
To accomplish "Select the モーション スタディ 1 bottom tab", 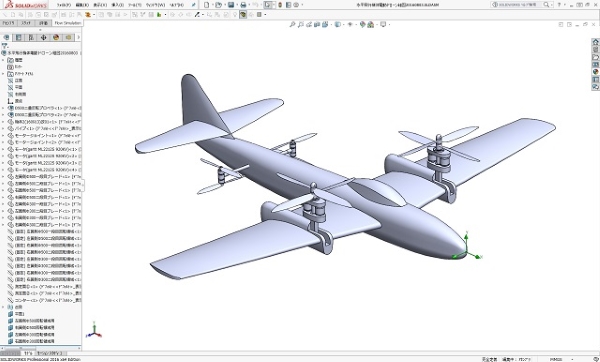I will pyautogui.click(x=51, y=353).
